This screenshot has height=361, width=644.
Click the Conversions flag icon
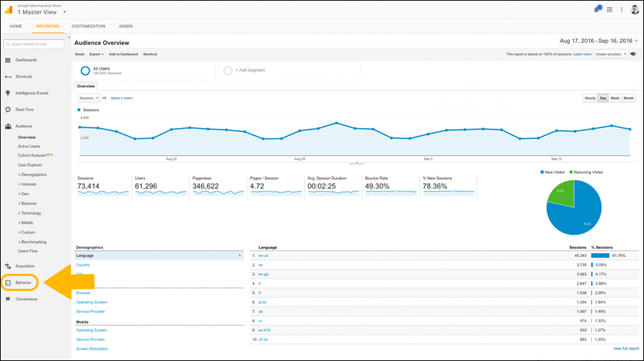8,300
